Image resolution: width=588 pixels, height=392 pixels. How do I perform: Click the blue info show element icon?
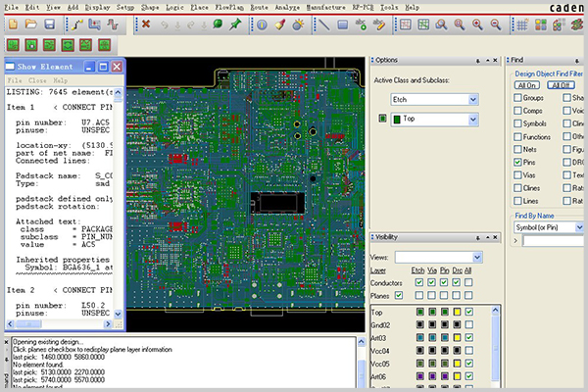[x=262, y=24]
